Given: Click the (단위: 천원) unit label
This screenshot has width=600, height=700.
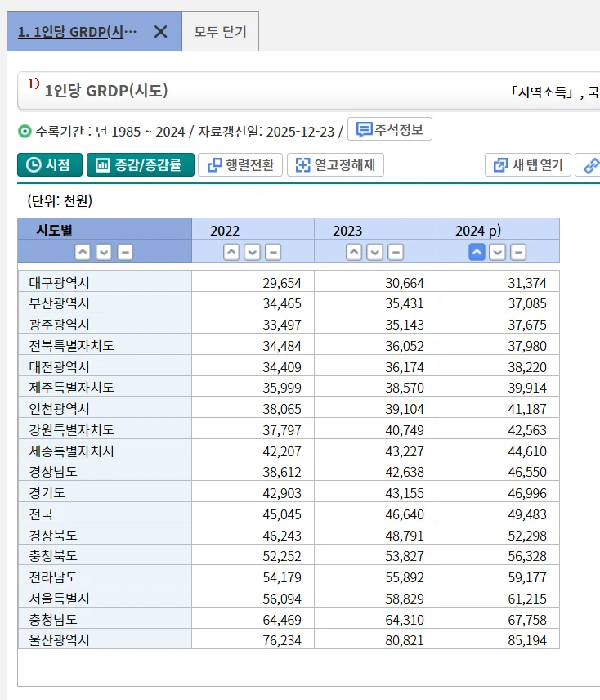Looking at the screenshot, I should pos(60,200).
